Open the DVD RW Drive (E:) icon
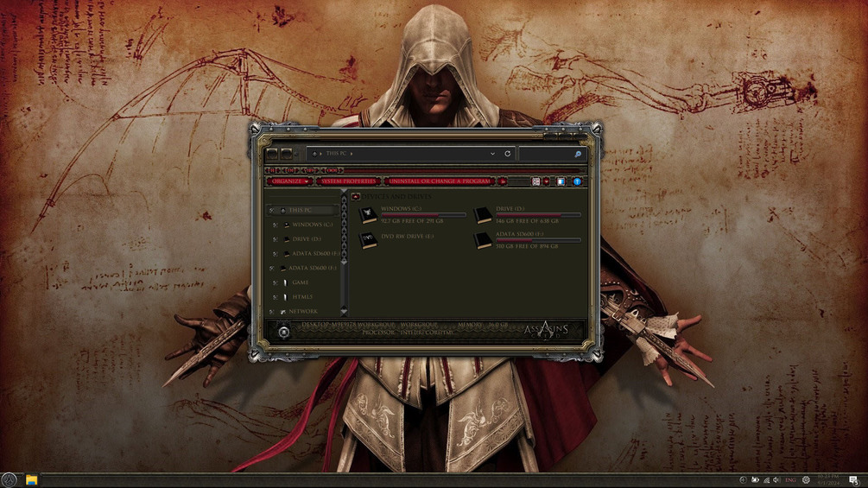868x488 pixels. click(x=368, y=240)
